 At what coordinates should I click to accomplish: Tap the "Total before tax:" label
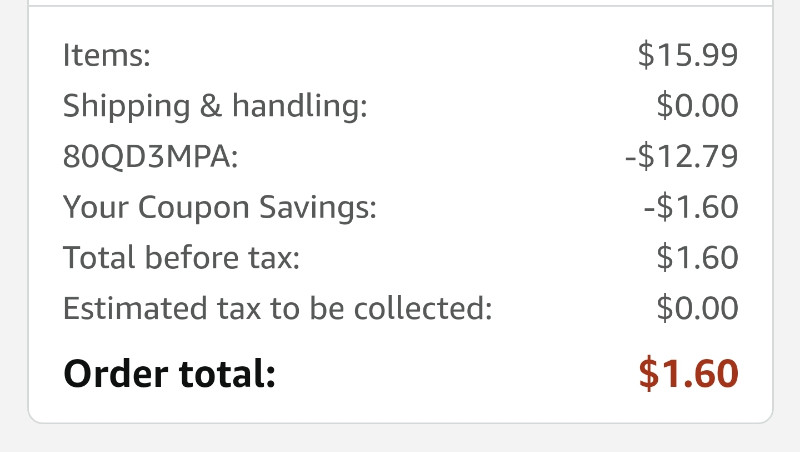(181, 257)
